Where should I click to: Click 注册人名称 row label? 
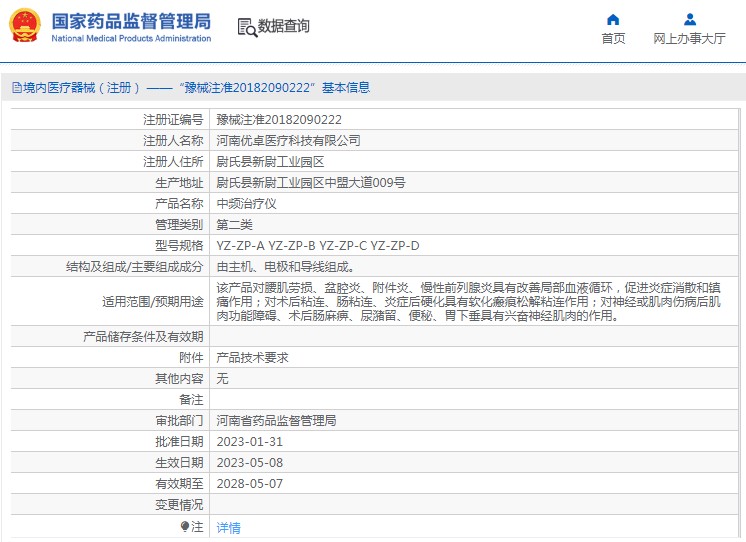(173, 140)
